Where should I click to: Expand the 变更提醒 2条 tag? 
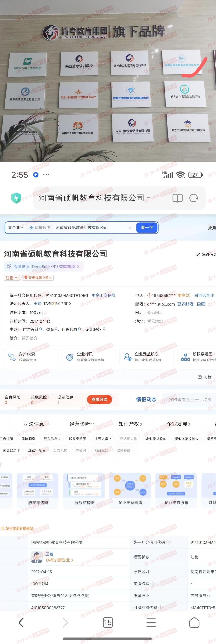point(38,278)
